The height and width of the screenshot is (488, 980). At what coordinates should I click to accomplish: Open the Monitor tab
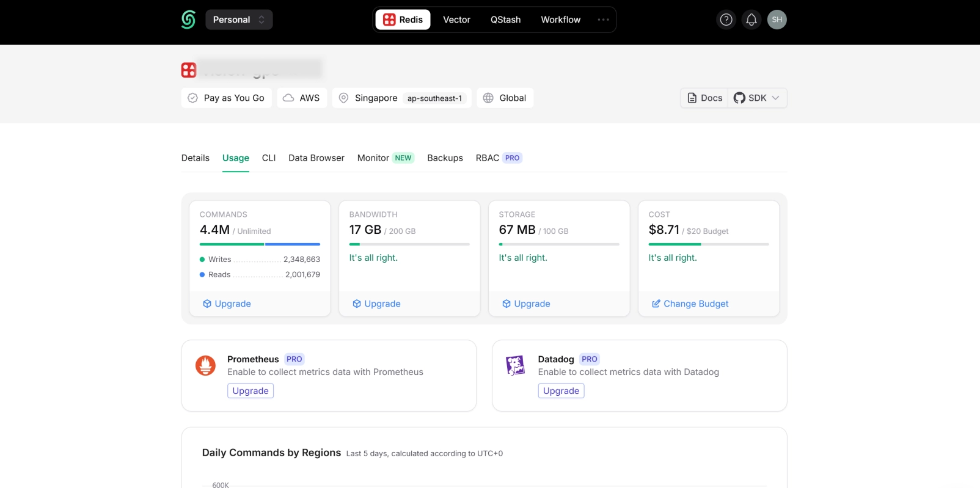[x=386, y=158]
